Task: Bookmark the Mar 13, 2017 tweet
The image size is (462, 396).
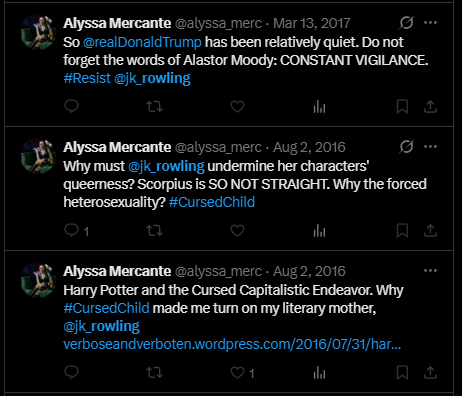Action: click(x=402, y=107)
